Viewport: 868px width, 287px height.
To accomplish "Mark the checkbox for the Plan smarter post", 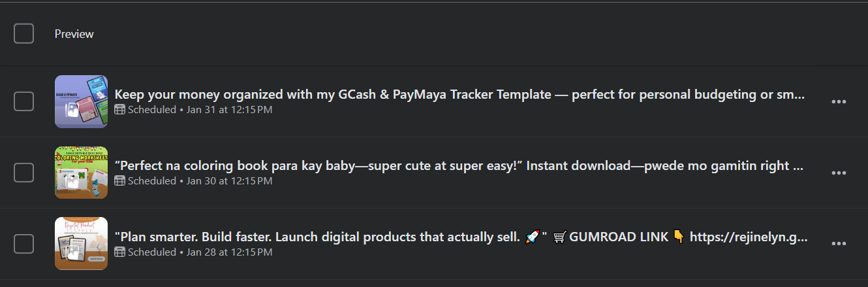I will 23,244.
